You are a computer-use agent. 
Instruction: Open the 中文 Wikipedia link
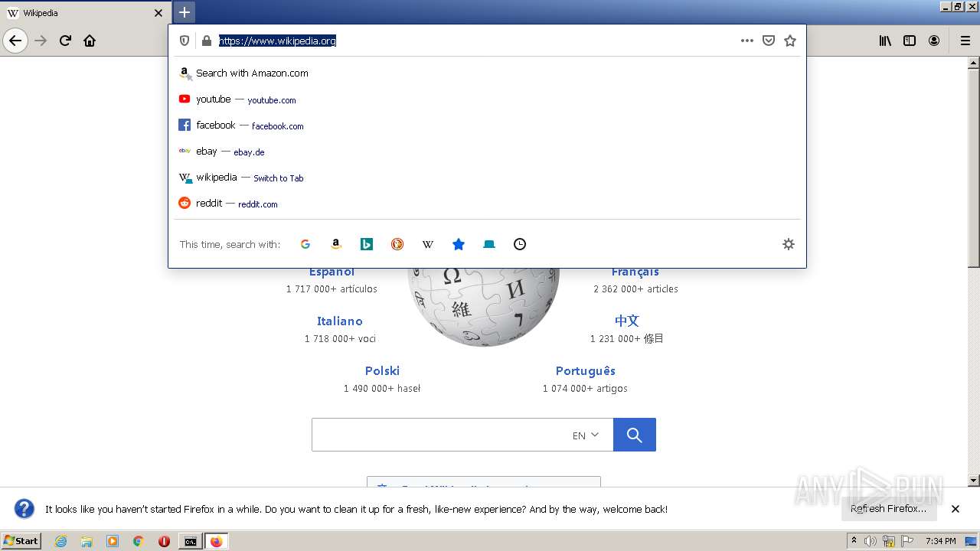[626, 321]
